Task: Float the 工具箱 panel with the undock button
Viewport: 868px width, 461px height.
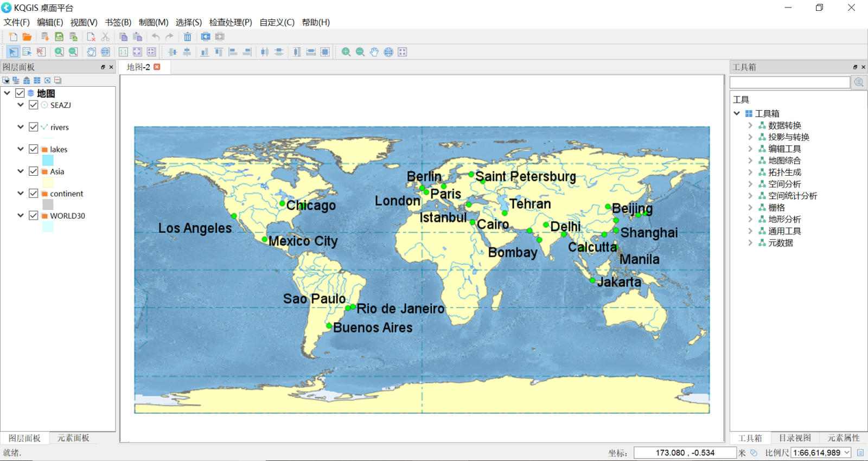Action: (x=855, y=67)
